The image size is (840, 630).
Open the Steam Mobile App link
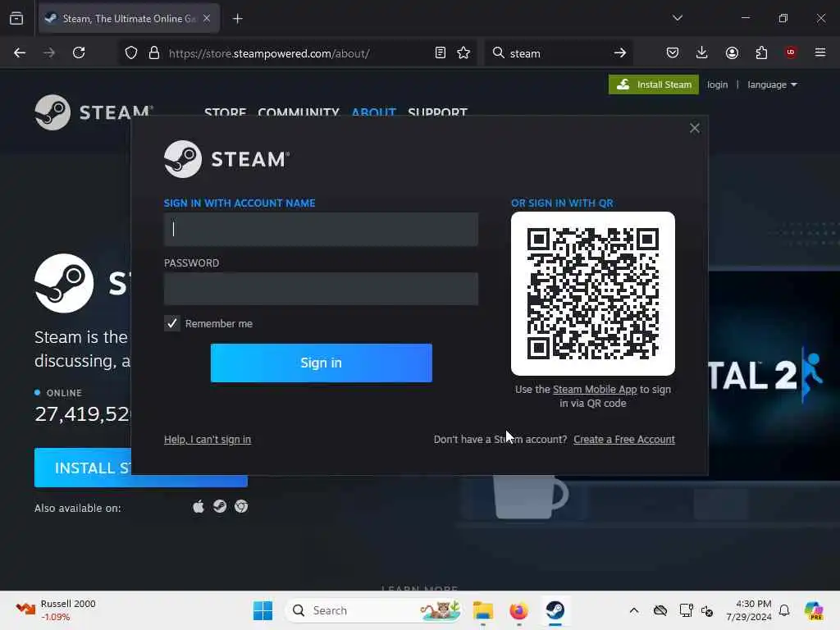[x=595, y=390]
